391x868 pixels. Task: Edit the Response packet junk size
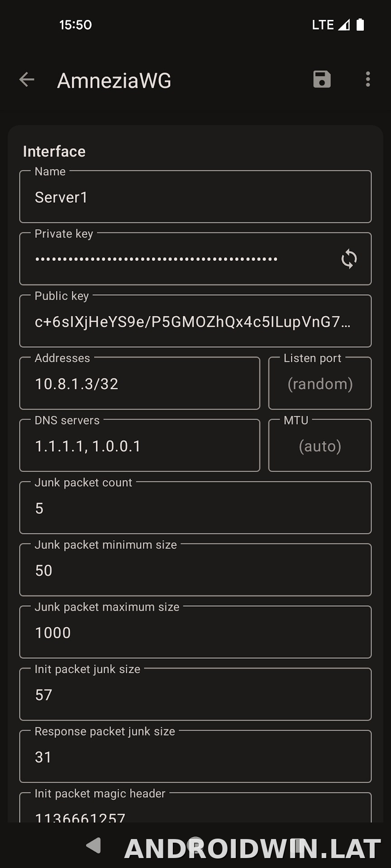pos(195,756)
